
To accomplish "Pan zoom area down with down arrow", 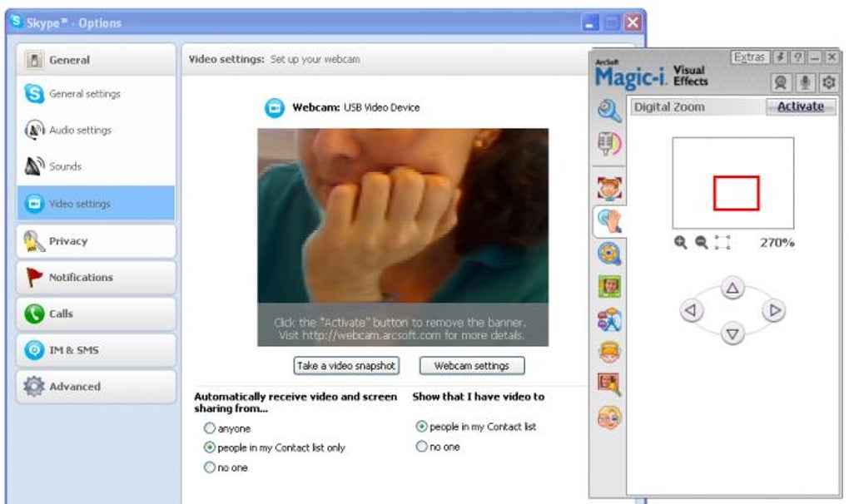I will 732,334.
